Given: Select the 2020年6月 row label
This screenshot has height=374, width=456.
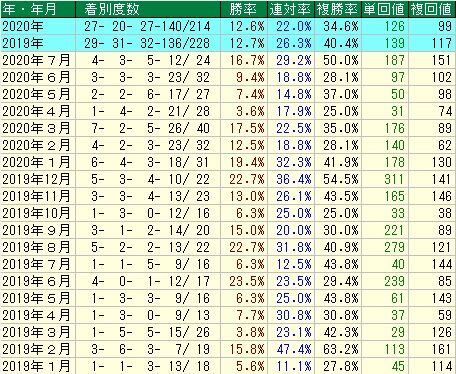Looking at the screenshot, I should click(36, 77).
